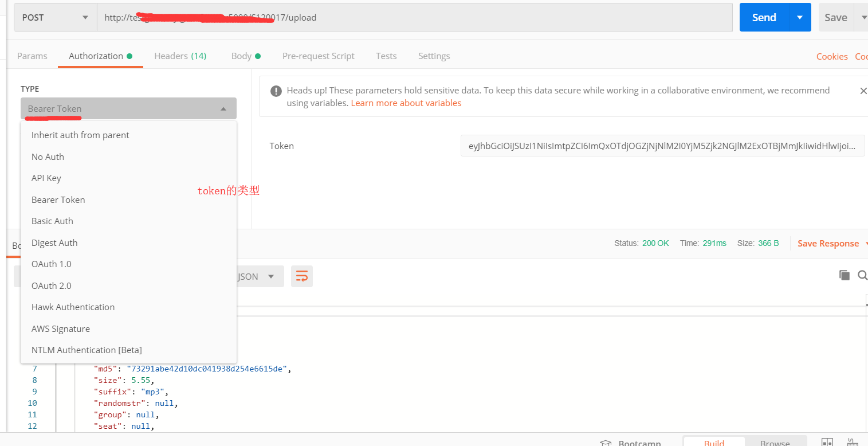Expand the Send button dropdown arrow
Image resolution: width=868 pixels, height=446 pixels.
pos(800,17)
